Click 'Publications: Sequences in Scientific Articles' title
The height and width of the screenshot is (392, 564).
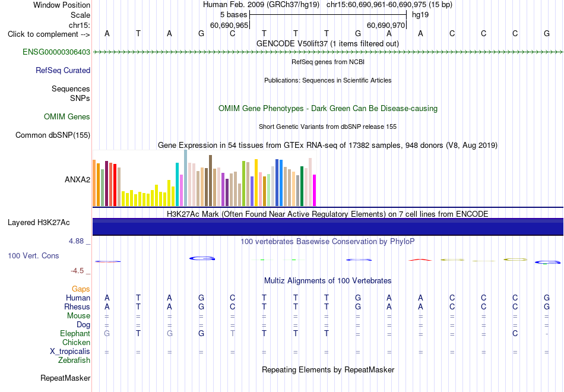pos(328,80)
